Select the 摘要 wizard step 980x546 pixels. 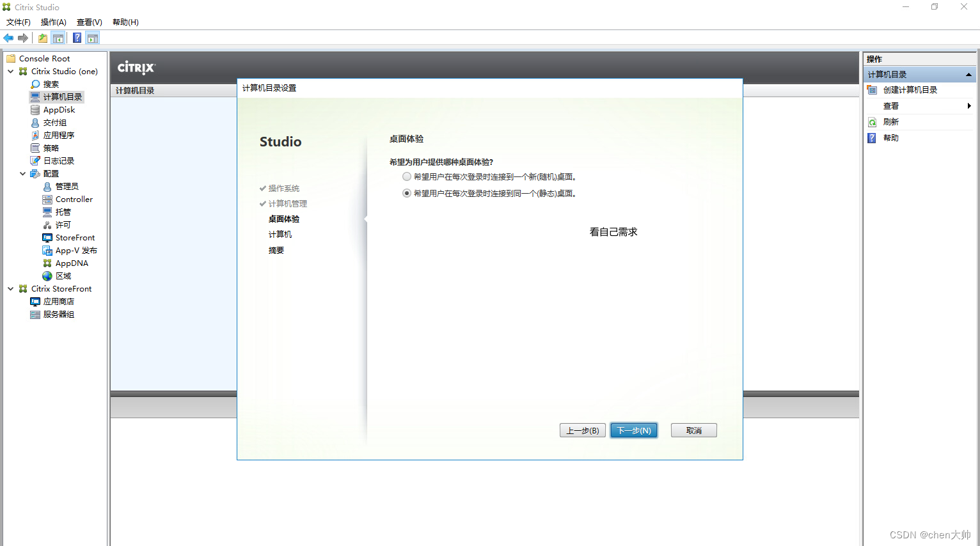(276, 250)
